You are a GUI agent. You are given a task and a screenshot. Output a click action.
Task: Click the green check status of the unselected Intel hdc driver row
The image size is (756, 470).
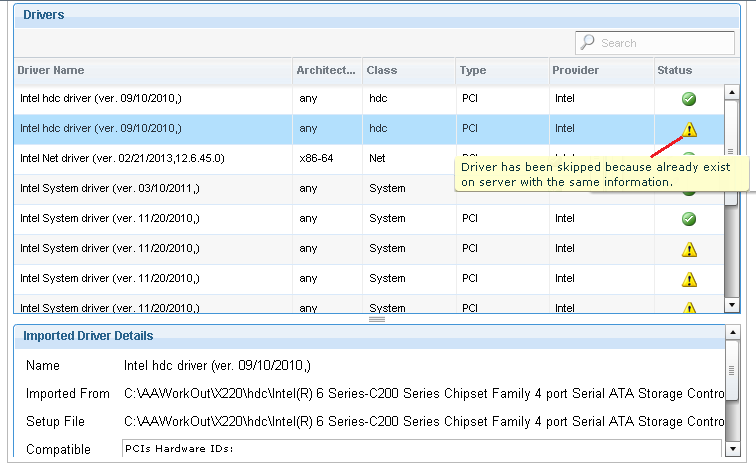pyautogui.click(x=689, y=99)
